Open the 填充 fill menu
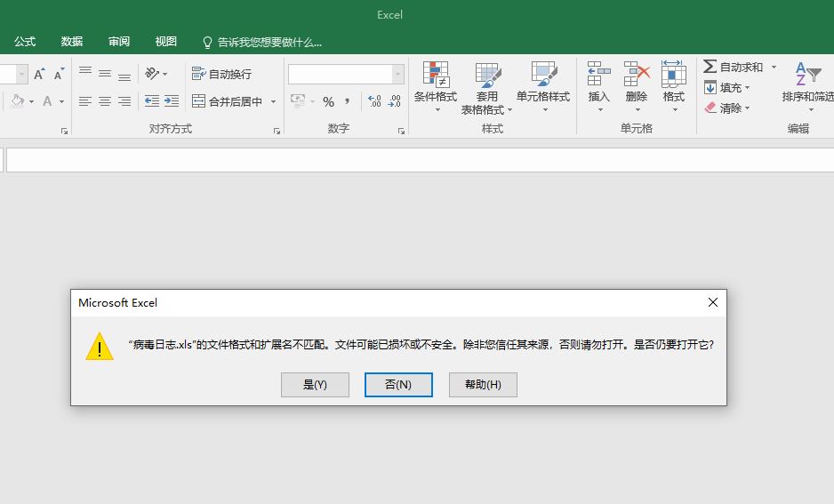This screenshot has width=834, height=504. [726, 88]
